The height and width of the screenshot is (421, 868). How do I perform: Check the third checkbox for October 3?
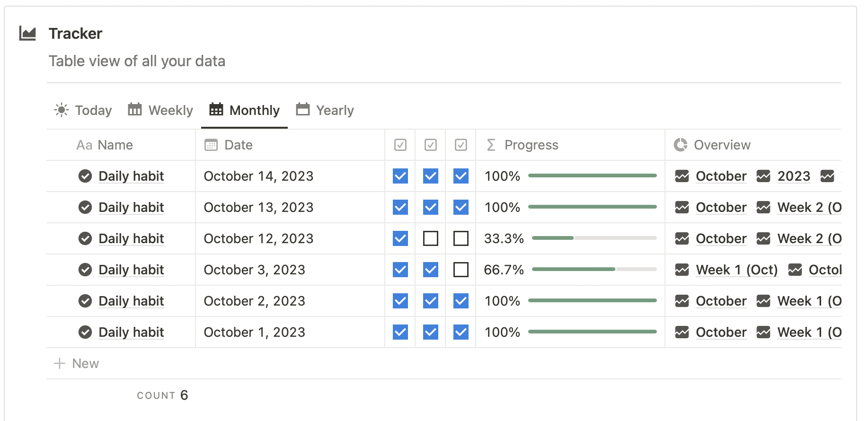tap(461, 270)
